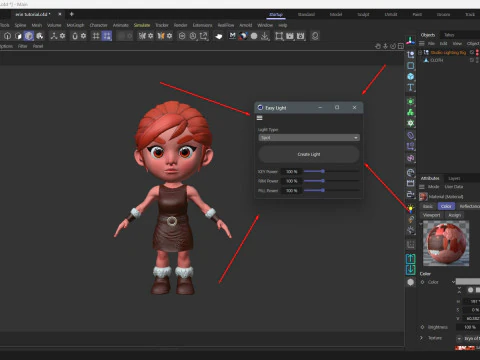The width and height of the screenshot is (480, 360).
Task: Adjust the RIM Power slider
Action: (x=332, y=181)
